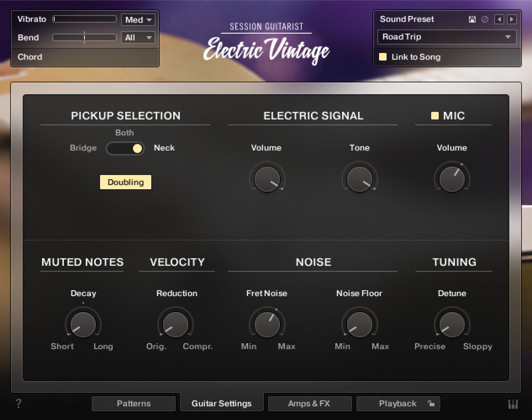Open the Amps & FX tab
Viewport: 532px width, 420px height.
click(x=309, y=404)
